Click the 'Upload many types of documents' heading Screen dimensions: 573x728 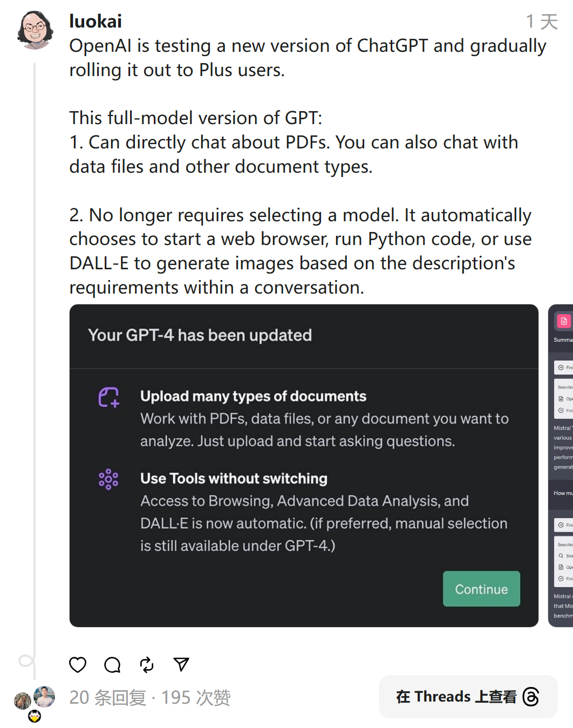(x=253, y=396)
